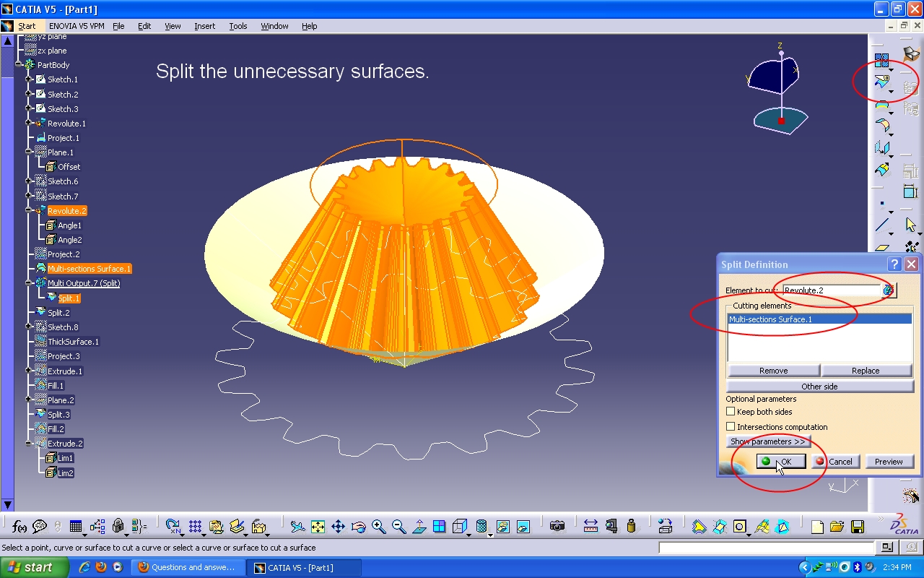Screen dimensions: 924x578
Task: Click the selection icon beside Element to cut
Action: coord(889,290)
